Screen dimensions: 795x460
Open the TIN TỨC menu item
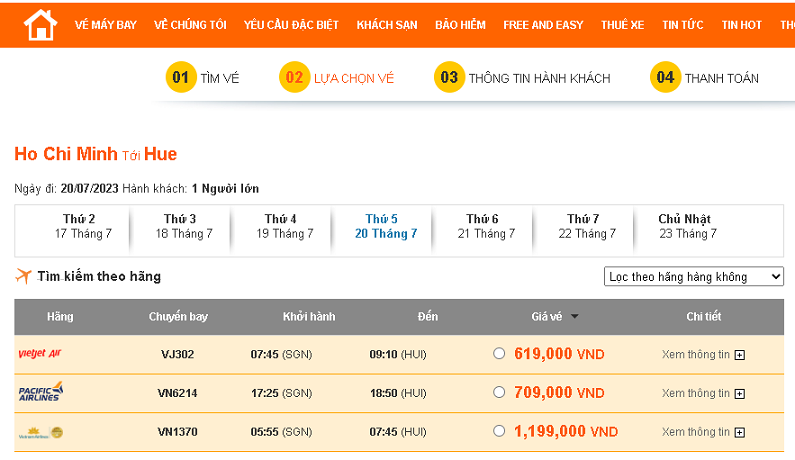[682, 25]
